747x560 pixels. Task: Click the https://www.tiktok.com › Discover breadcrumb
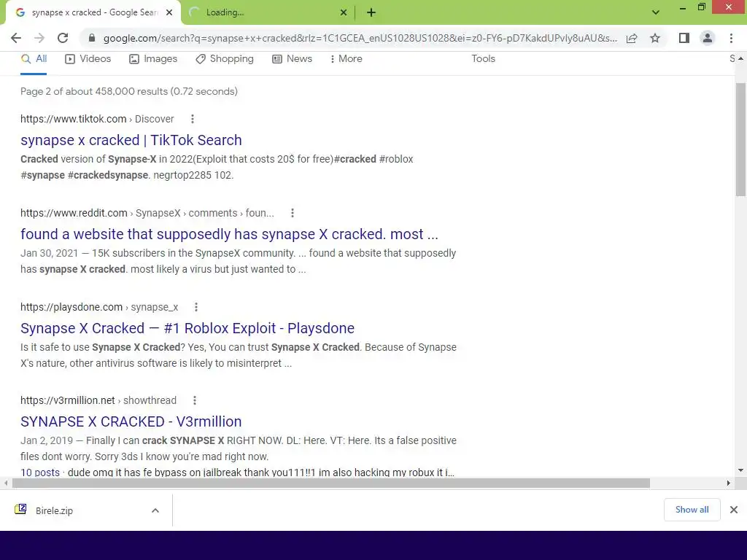(97, 119)
